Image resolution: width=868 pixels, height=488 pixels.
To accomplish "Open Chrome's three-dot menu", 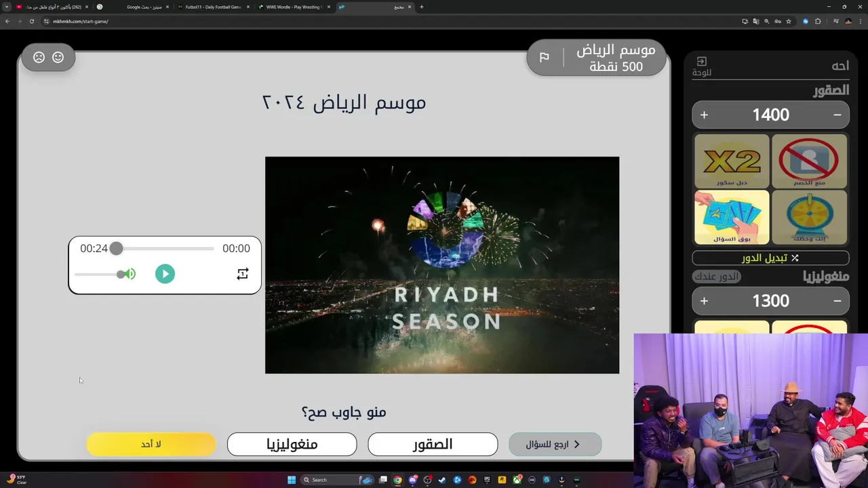I will (861, 21).
